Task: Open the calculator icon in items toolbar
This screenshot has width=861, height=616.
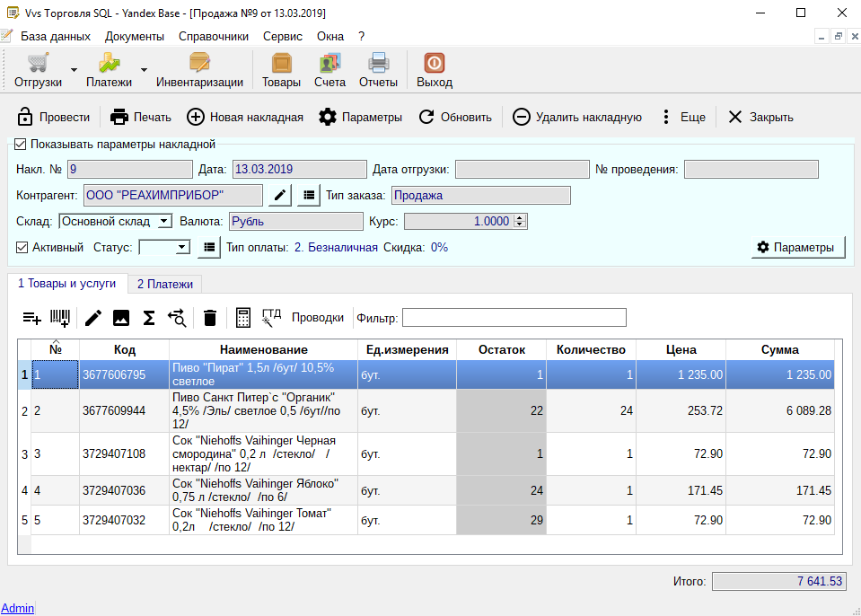Action: (242, 317)
